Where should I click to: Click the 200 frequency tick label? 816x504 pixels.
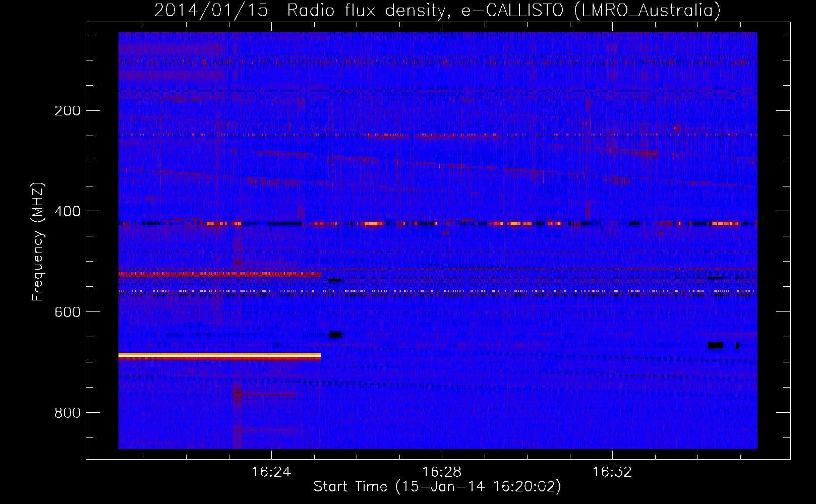click(x=68, y=110)
